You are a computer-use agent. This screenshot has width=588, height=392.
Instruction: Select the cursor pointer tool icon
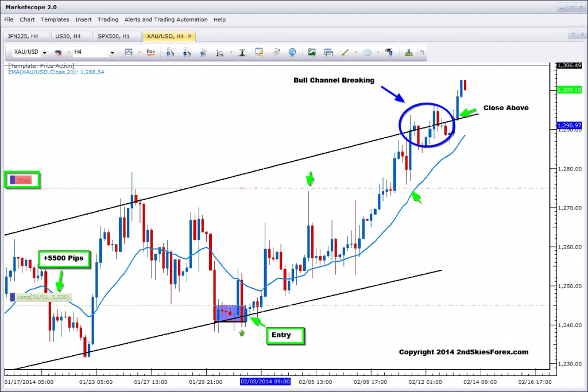click(x=203, y=52)
